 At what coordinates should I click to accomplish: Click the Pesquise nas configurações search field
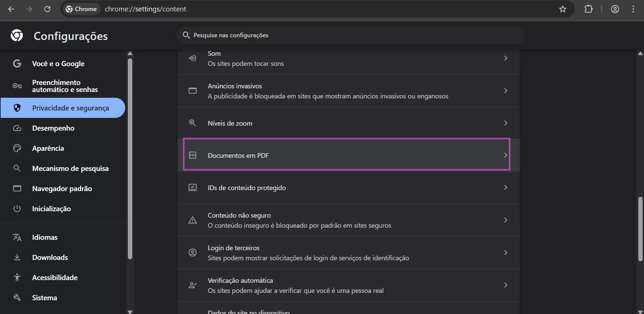coord(351,35)
